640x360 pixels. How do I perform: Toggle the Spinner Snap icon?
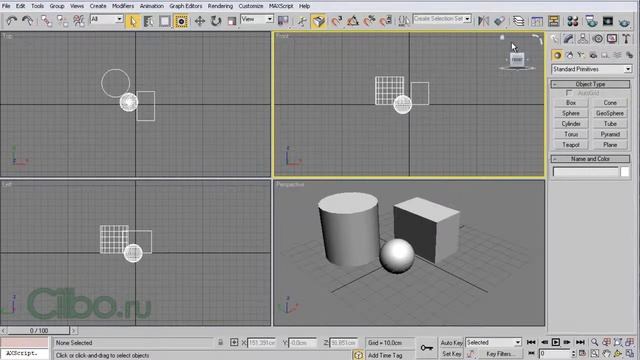[386, 21]
